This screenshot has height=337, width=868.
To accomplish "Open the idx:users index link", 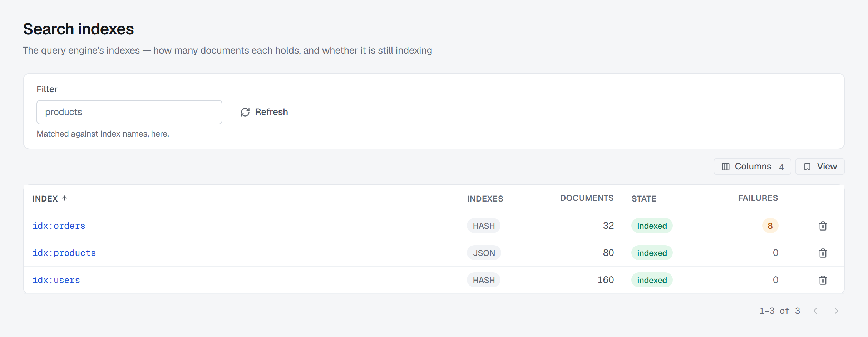I will coord(56,280).
